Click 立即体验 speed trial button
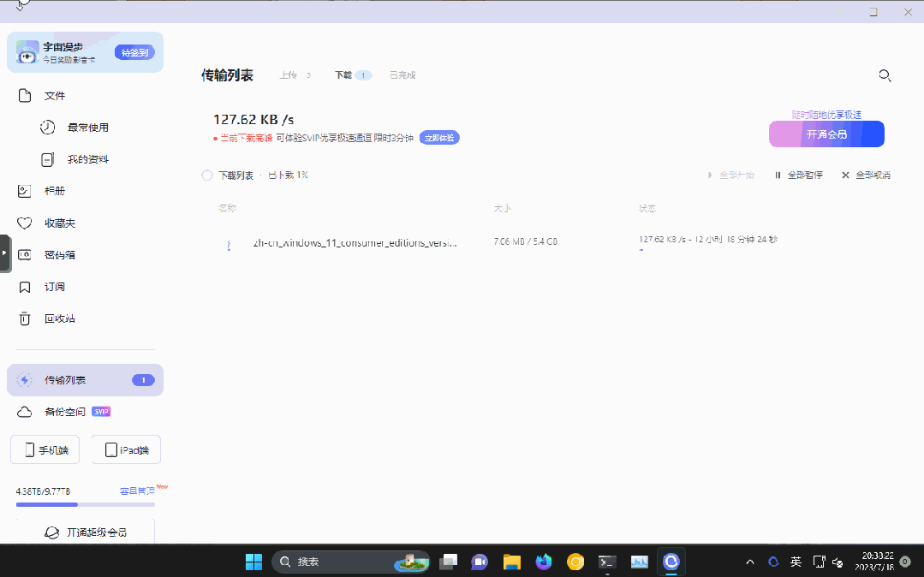924x577 pixels. click(439, 137)
